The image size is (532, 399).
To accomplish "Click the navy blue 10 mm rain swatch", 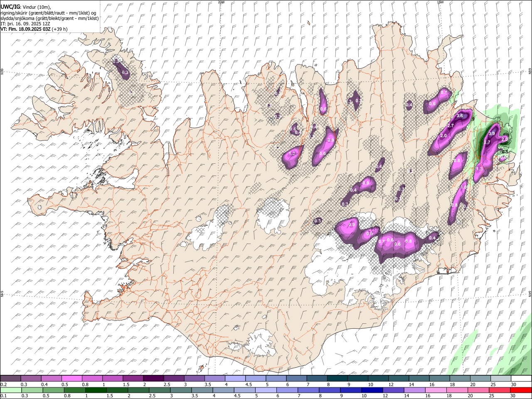I will [x=372, y=390].
